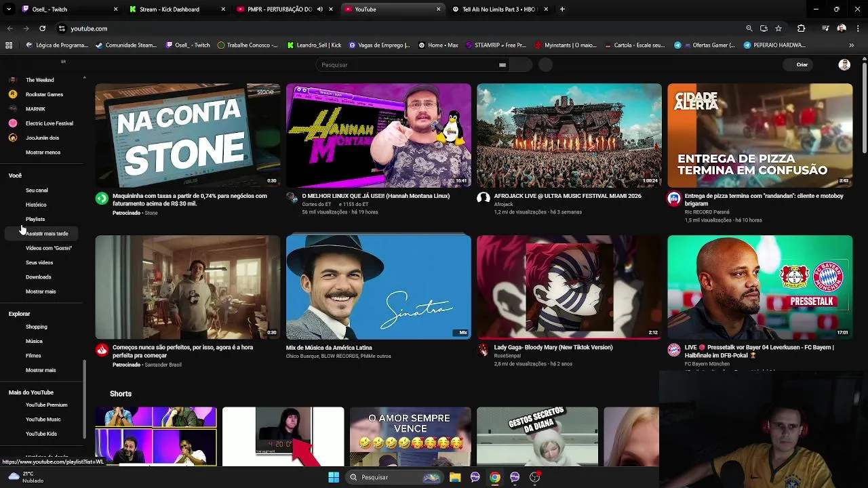Open the NA CONTA STONE ad thumbnail

pos(188,136)
